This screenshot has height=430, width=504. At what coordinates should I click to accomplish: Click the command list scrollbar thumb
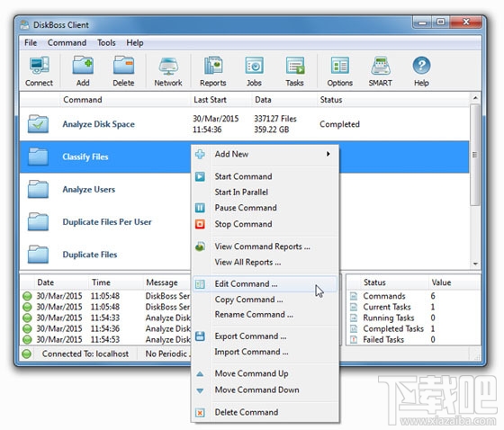point(475,154)
